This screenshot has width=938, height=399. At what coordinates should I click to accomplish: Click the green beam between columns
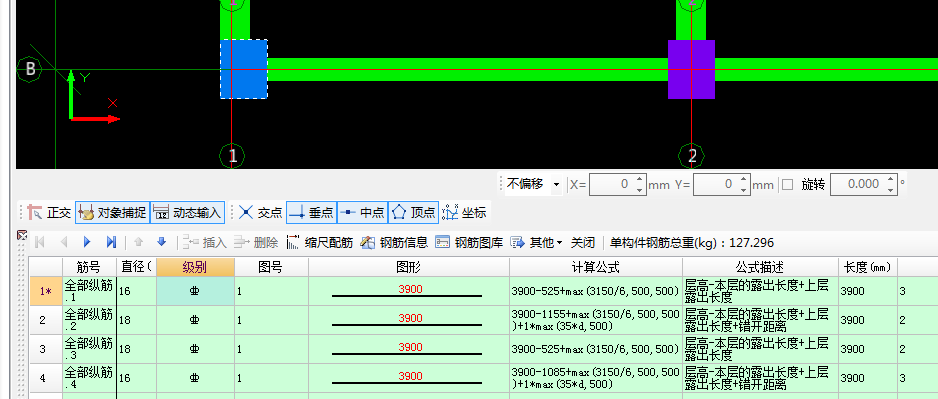468,69
